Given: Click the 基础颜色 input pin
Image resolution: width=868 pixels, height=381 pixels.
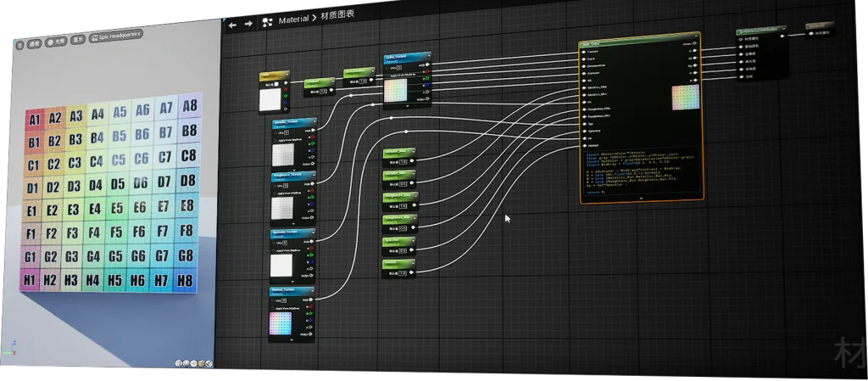Looking at the screenshot, I should coord(741,47).
